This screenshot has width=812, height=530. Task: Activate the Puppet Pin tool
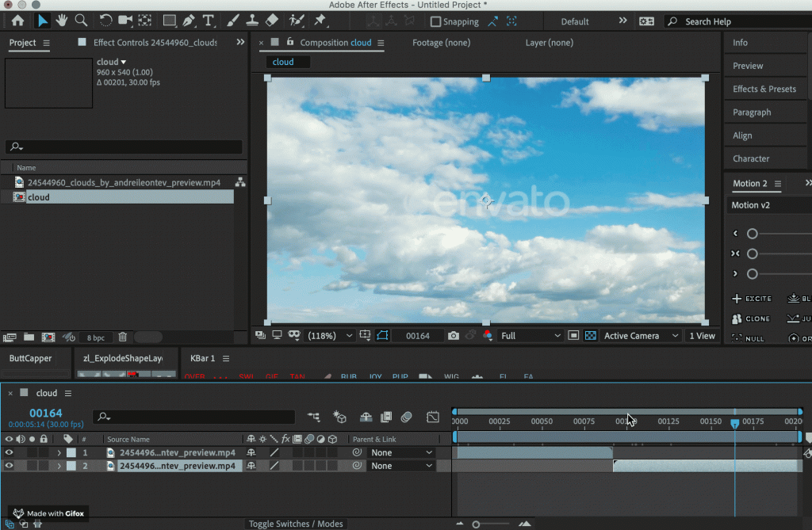[320, 21]
